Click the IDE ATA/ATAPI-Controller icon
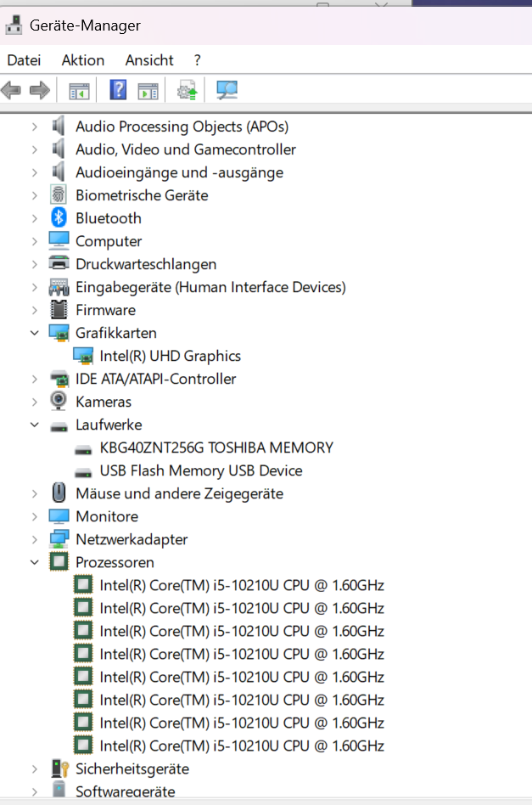Screen dimensions: 532x805 point(59,379)
